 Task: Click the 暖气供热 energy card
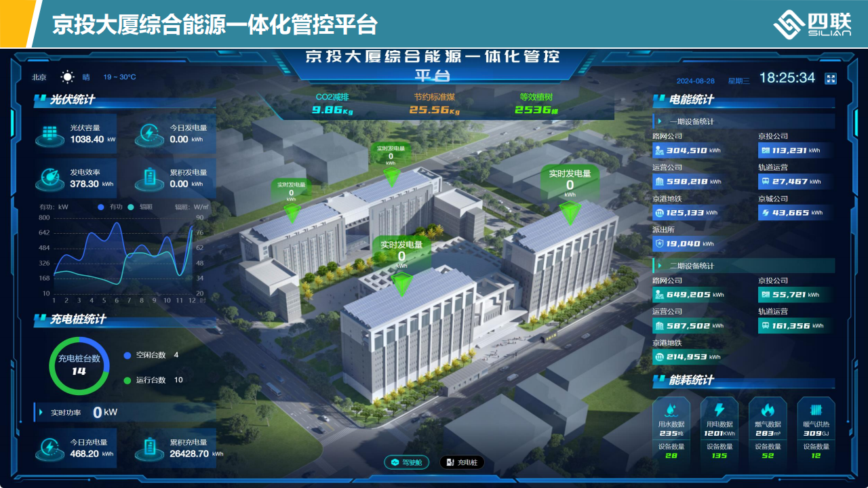click(x=816, y=429)
